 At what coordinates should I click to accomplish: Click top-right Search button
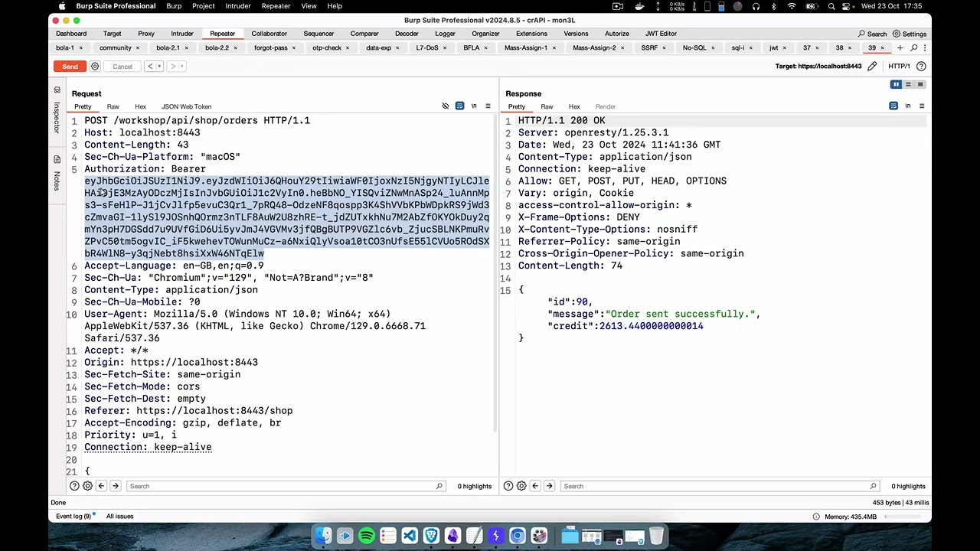click(x=872, y=34)
